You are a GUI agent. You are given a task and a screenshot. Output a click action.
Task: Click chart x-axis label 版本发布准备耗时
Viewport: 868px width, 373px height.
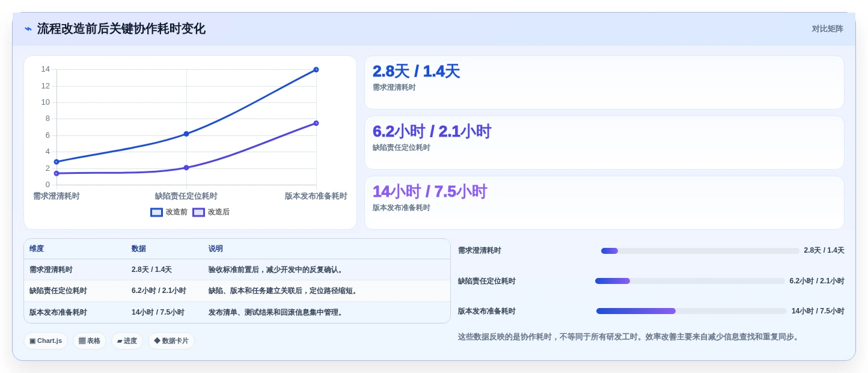[x=316, y=196]
